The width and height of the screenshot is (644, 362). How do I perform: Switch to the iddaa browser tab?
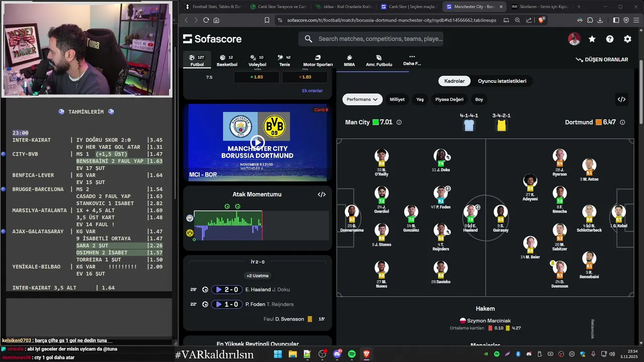[x=344, y=7]
